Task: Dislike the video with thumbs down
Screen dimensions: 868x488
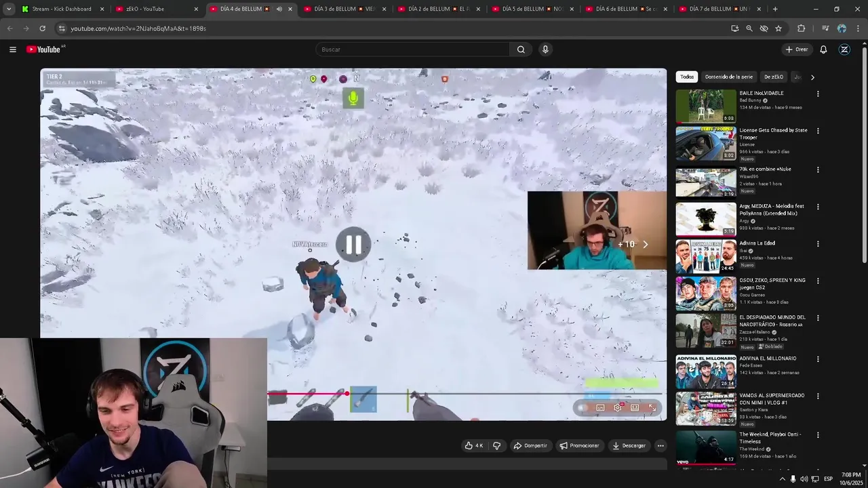Action: [x=496, y=445]
